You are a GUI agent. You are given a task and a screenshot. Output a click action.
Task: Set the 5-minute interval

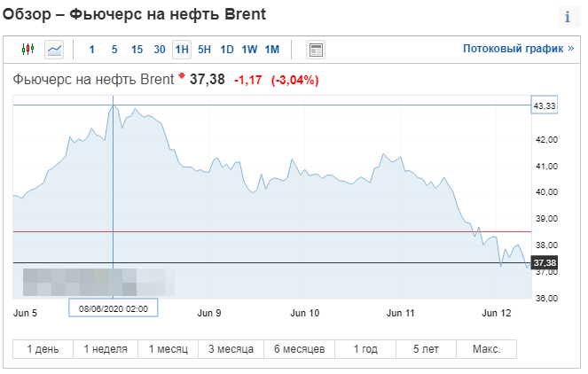pos(114,50)
